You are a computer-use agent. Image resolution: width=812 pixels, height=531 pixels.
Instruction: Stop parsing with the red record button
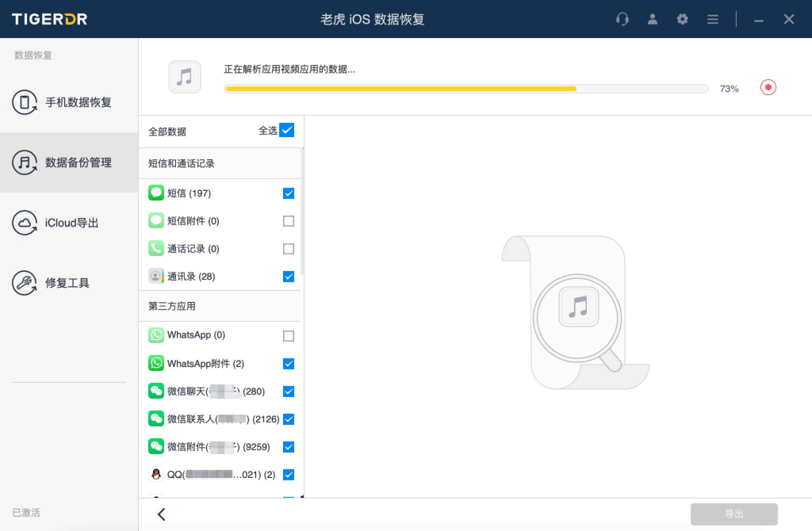click(768, 87)
